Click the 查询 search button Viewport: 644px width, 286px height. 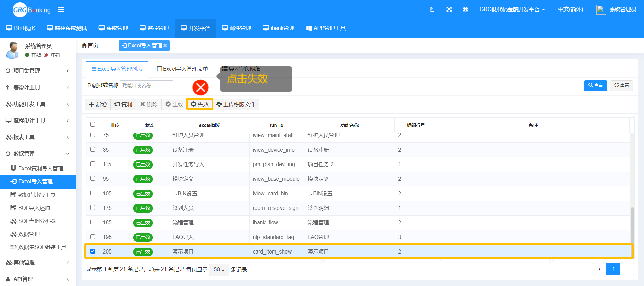(x=596, y=85)
